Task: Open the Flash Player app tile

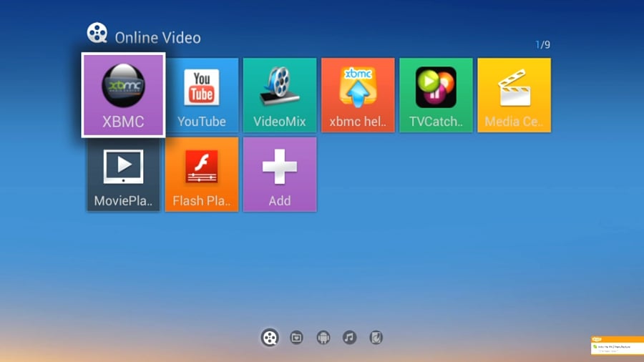Action: click(x=202, y=174)
